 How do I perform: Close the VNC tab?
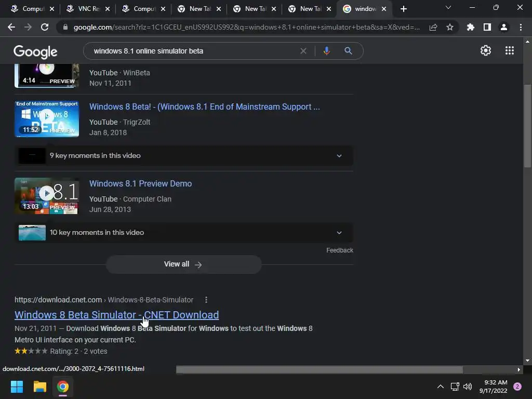click(x=107, y=9)
